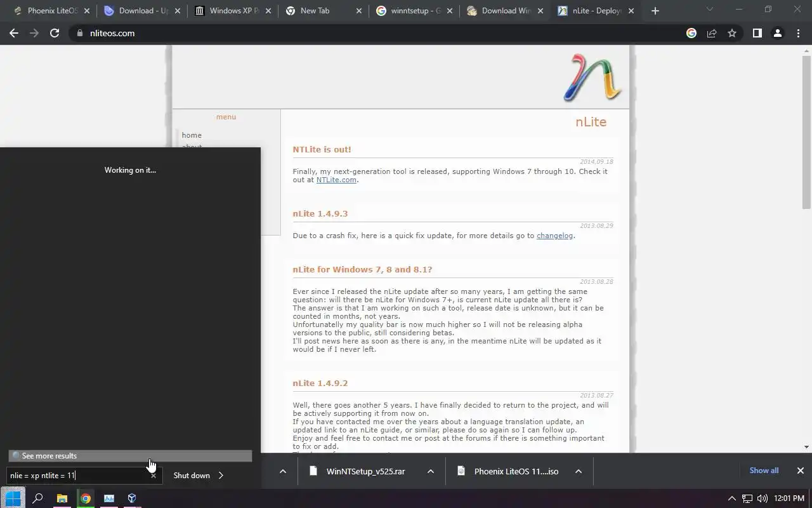Open the Photos-like taskbar app icon

(x=108, y=498)
